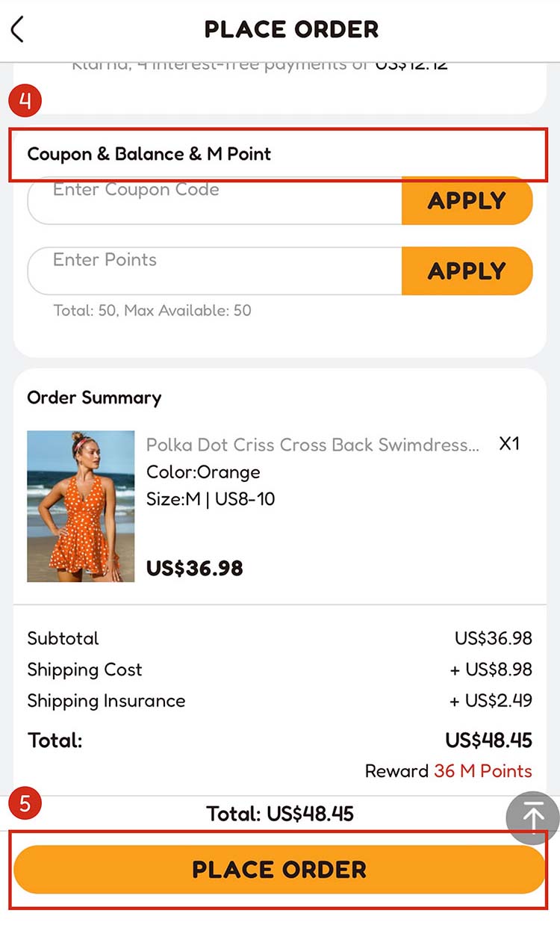Viewport: 560px width, 940px height.
Task: Click the Shipping Insurance row label
Action: pyautogui.click(x=106, y=701)
